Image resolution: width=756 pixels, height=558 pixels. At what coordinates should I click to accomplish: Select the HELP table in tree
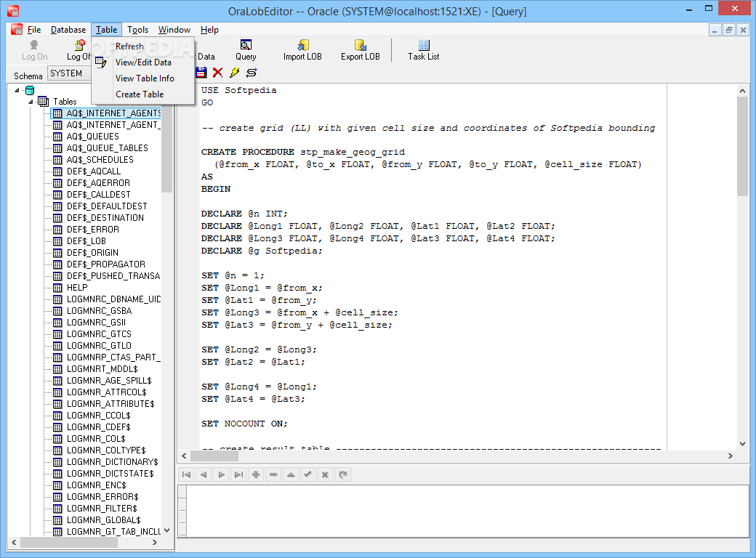[x=77, y=287]
